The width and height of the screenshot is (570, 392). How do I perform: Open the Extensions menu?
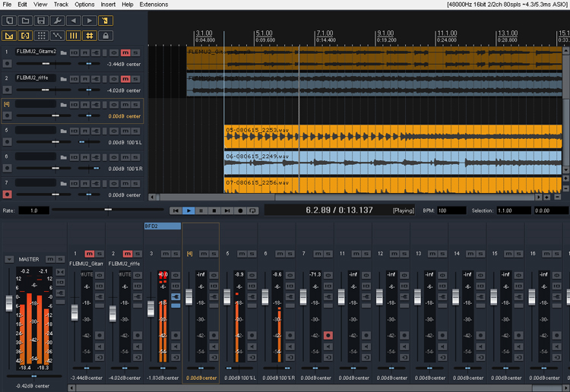click(154, 5)
